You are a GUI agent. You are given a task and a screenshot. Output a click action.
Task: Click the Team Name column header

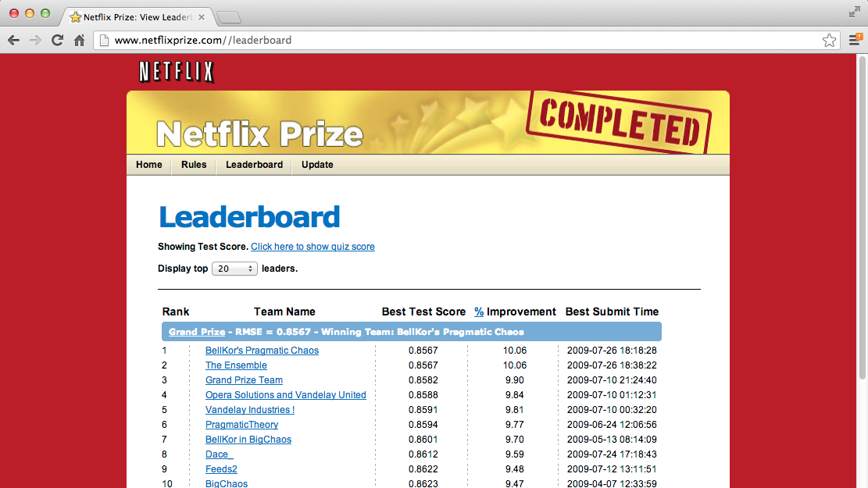click(284, 312)
